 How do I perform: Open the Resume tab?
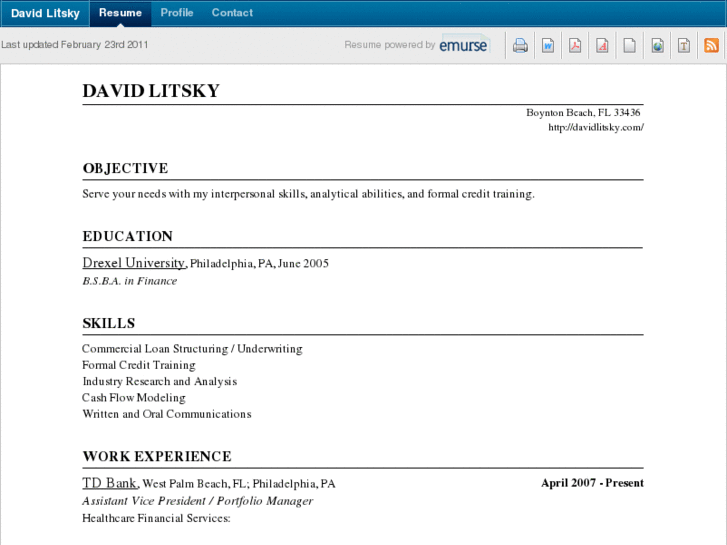point(120,13)
